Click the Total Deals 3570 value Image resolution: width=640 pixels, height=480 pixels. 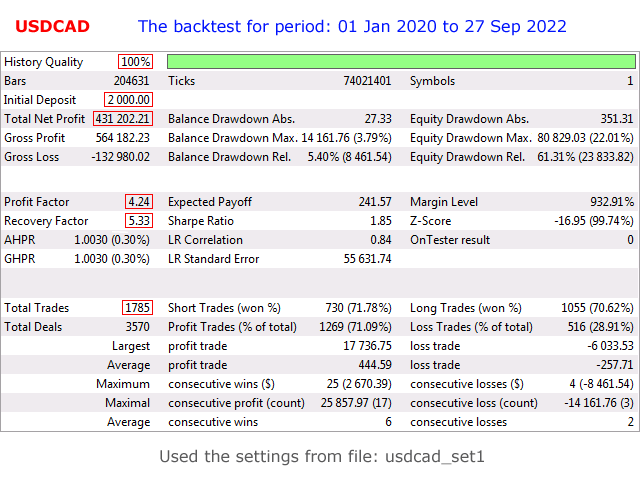tap(137, 327)
